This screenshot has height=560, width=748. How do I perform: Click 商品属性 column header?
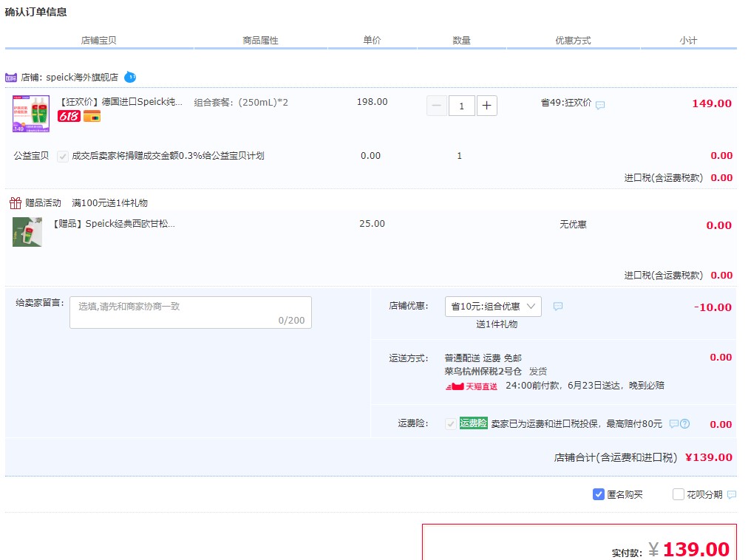pyautogui.click(x=260, y=40)
